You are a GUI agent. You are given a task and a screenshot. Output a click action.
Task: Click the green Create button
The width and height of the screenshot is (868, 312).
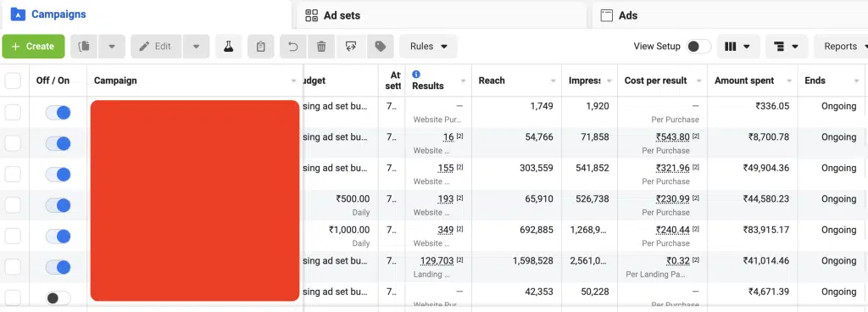coord(33,47)
